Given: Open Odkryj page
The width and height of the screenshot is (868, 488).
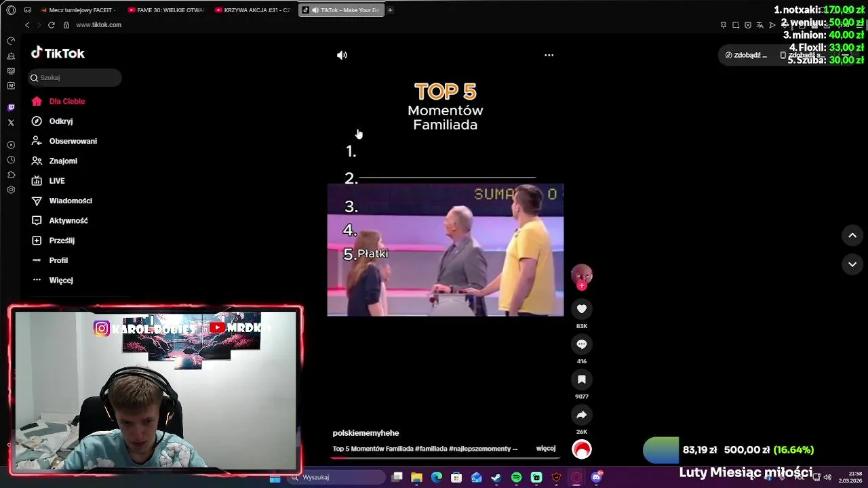Looking at the screenshot, I should click(52, 121).
